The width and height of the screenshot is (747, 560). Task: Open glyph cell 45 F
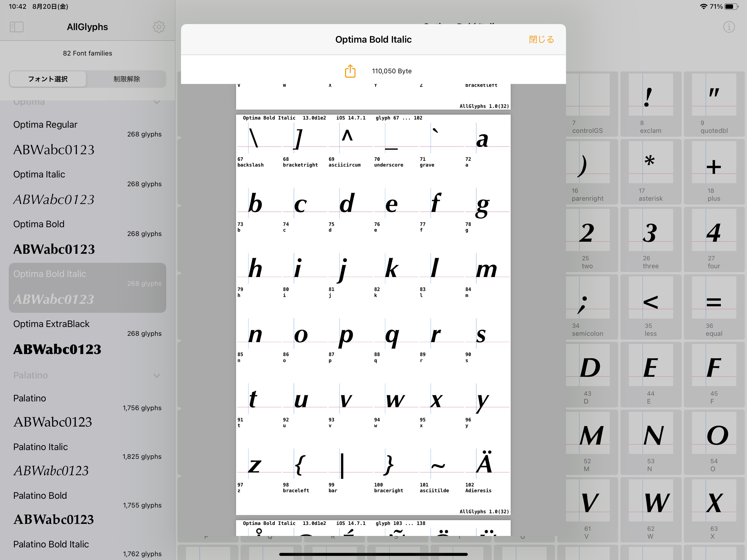714,374
